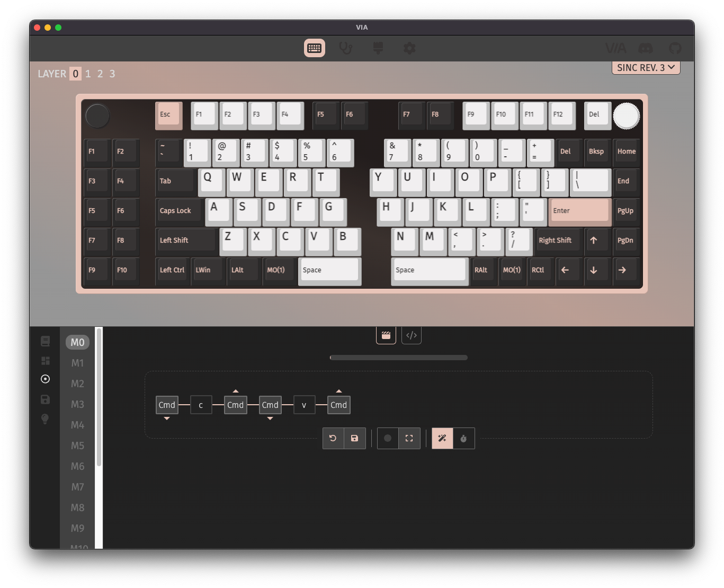The image size is (724, 588).
Task: Click the GitHub icon in header
Action: [675, 48]
